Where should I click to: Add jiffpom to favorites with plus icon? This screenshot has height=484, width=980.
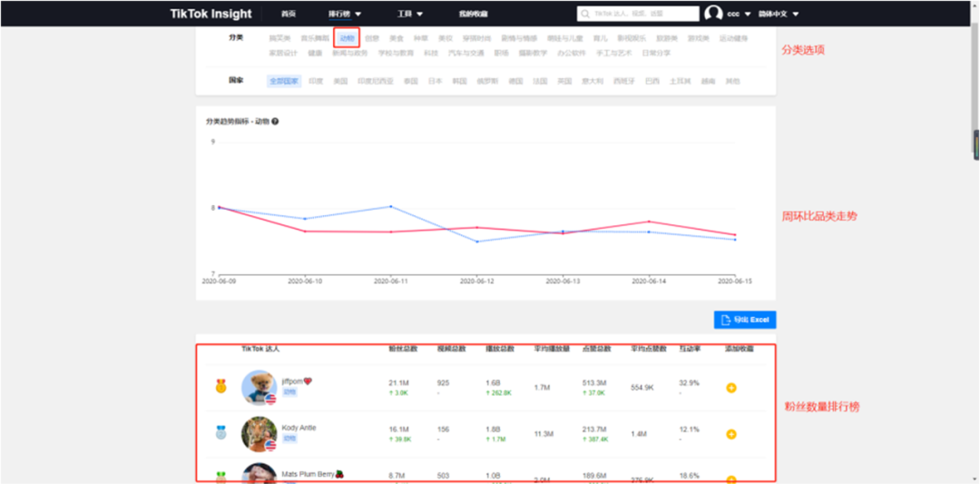click(731, 388)
